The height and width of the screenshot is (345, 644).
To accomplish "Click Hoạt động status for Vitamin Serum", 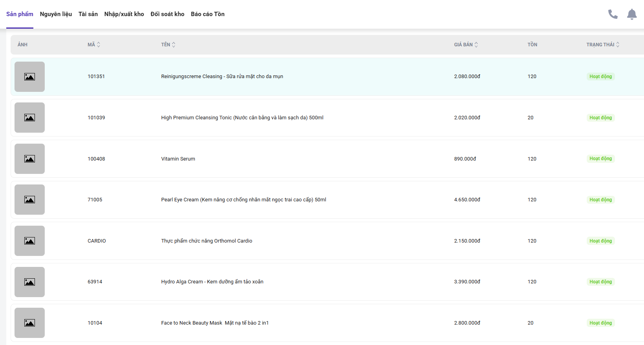I will pos(600,159).
